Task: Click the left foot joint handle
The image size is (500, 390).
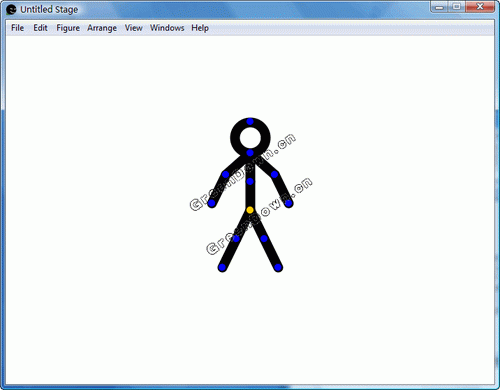Action: (x=222, y=267)
